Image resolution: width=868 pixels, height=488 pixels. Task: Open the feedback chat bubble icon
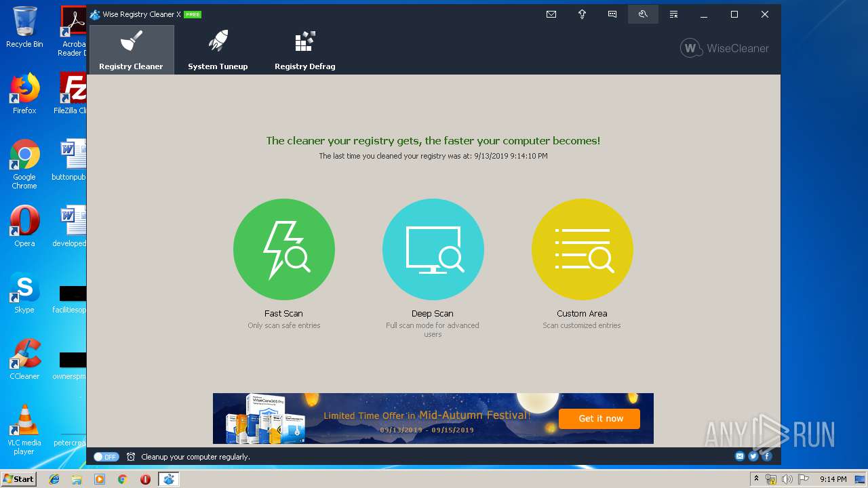pyautogui.click(x=612, y=14)
